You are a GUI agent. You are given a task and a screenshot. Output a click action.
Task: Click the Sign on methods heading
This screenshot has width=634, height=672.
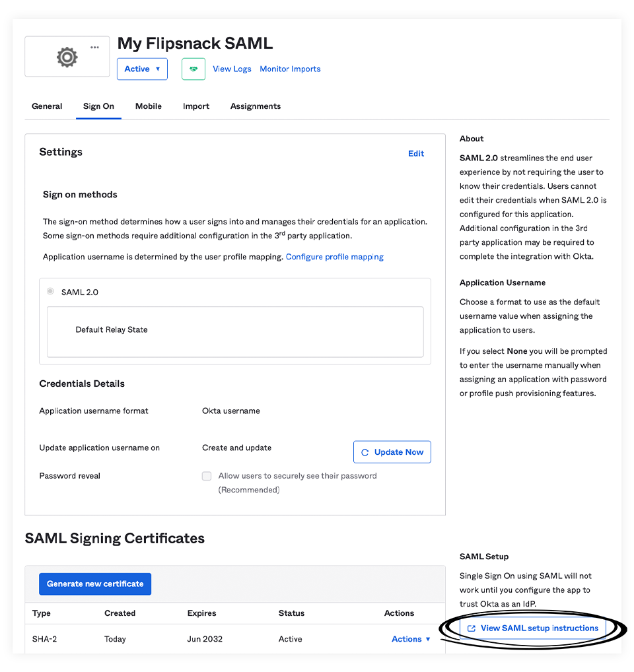click(x=80, y=195)
